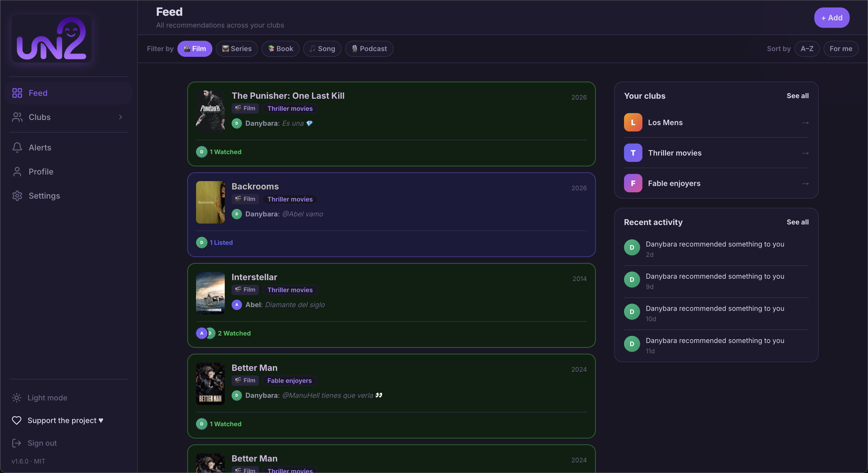This screenshot has height=473, width=868.
Task: Open Los Mens club via its arrow
Action: pyautogui.click(x=805, y=123)
